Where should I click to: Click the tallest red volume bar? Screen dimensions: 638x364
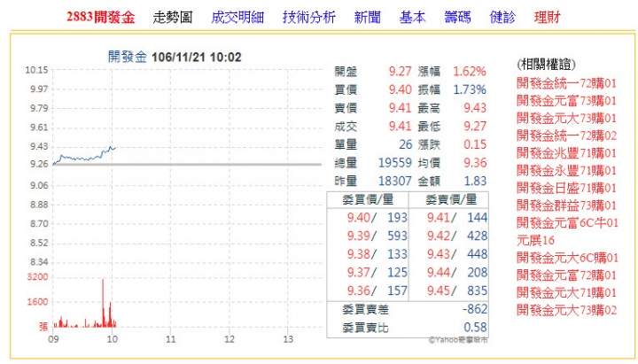103,303
